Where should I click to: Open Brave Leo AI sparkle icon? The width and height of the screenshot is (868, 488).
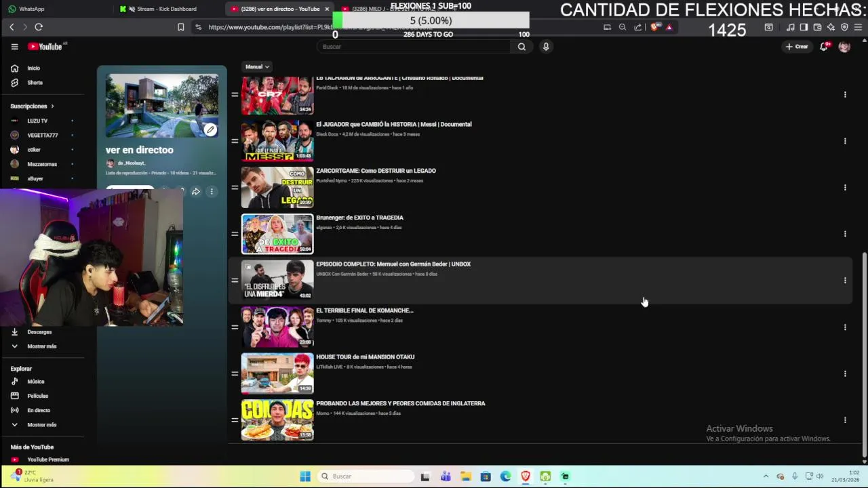point(831,27)
